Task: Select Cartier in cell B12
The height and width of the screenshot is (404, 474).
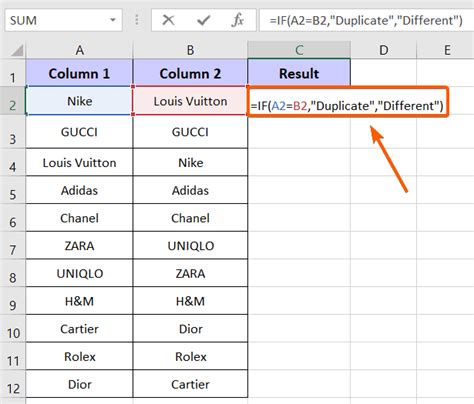Action: pyautogui.click(x=190, y=384)
